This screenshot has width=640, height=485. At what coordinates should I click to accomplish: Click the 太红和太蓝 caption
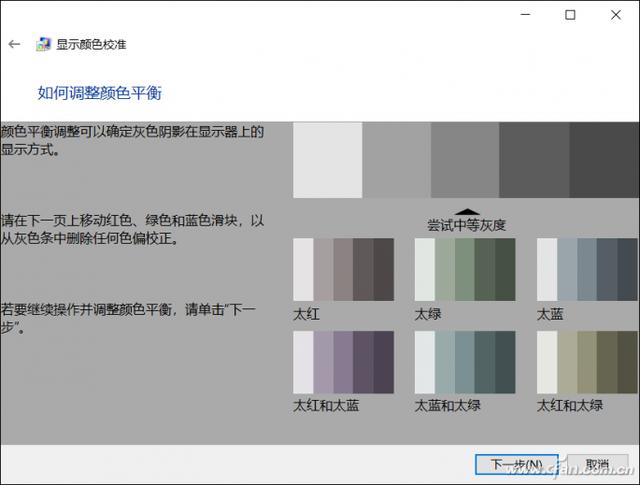pyautogui.click(x=326, y=405)
